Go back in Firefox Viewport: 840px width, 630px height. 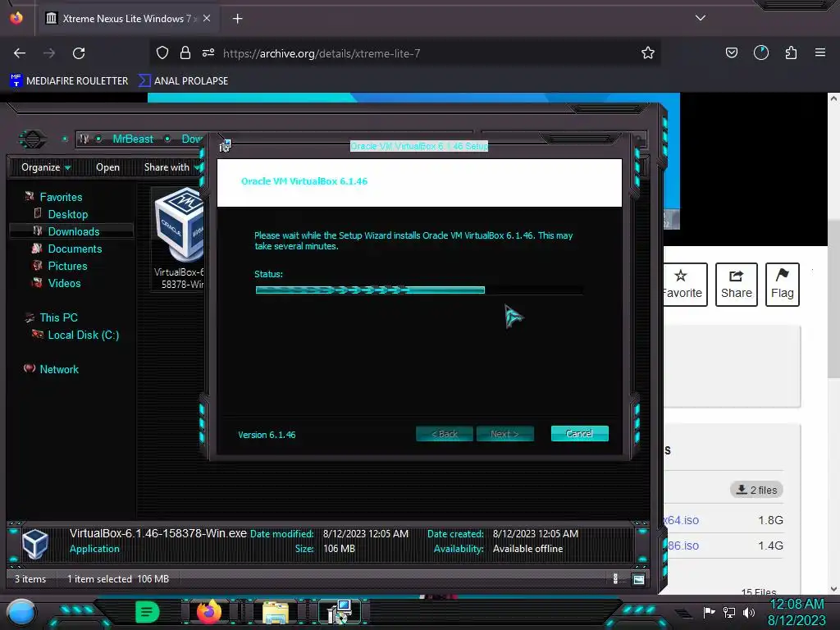pyautogui.click(x=20, y=53)
